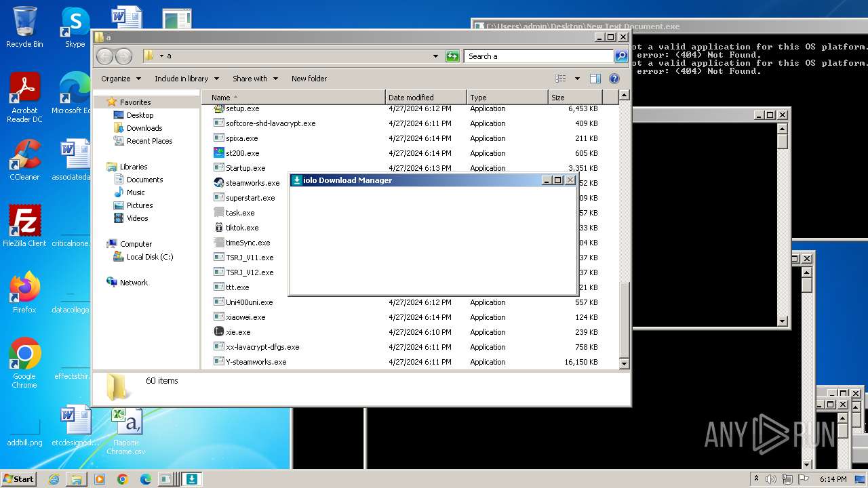Open CCleaner desktop shortcut
Viewport: 868px width, 488px height.
(x=24, y=160)
